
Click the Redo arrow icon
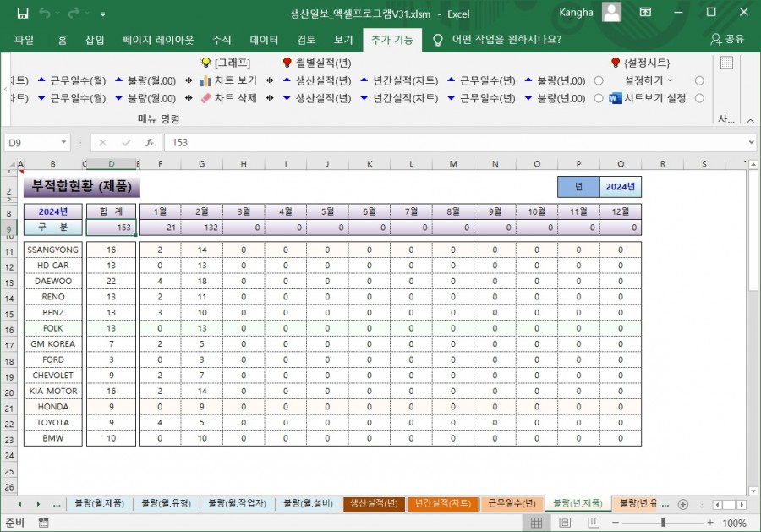(74, 13)
